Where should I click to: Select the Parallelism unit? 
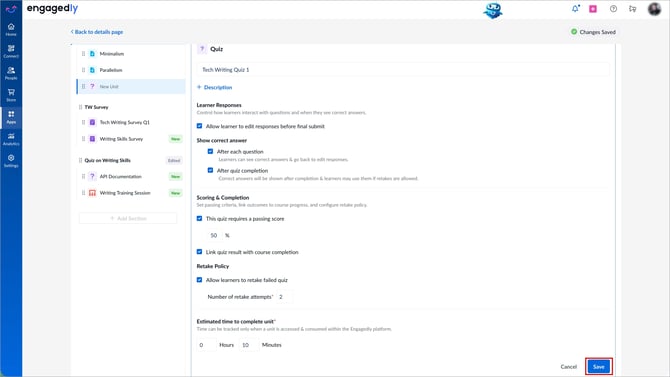131,70
